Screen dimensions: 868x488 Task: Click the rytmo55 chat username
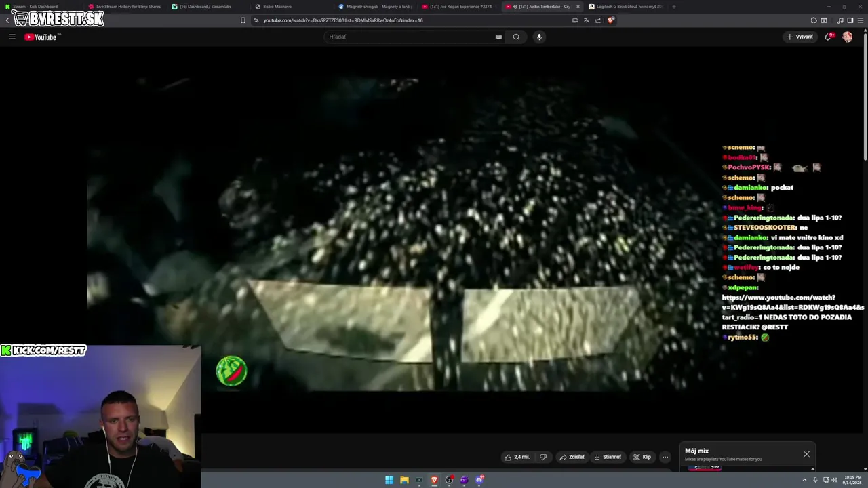(743, 338)
